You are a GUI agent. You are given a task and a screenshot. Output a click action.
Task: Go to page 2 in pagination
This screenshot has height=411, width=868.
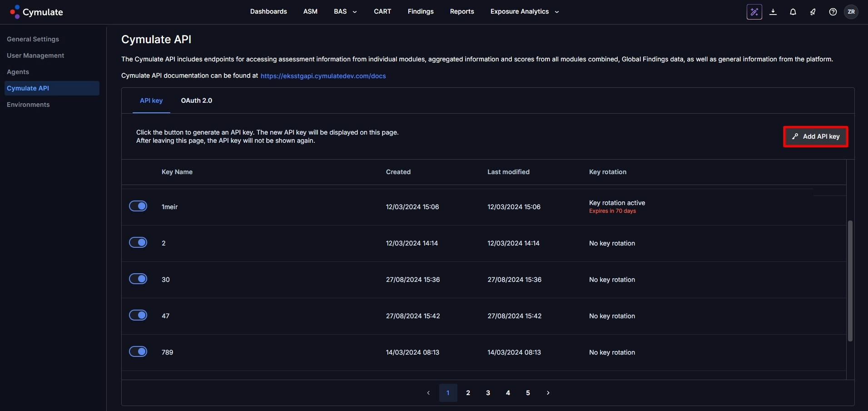[468, 393]
